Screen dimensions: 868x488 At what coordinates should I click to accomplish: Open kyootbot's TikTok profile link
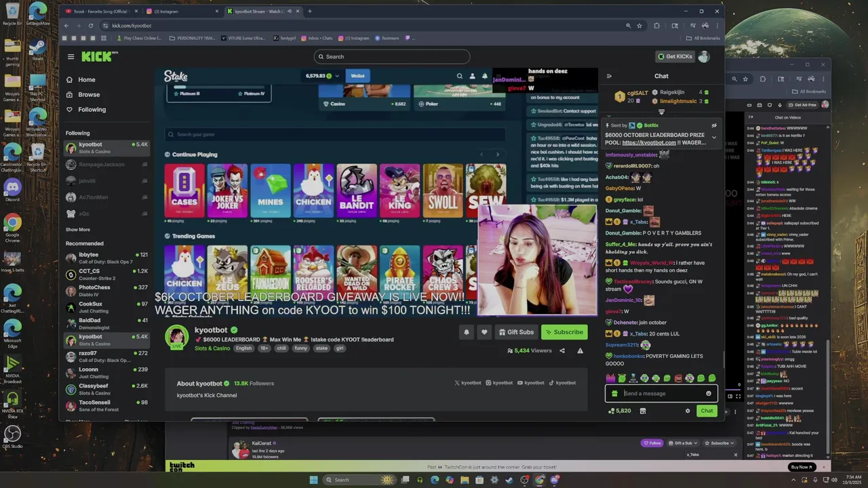pos(562,383)
